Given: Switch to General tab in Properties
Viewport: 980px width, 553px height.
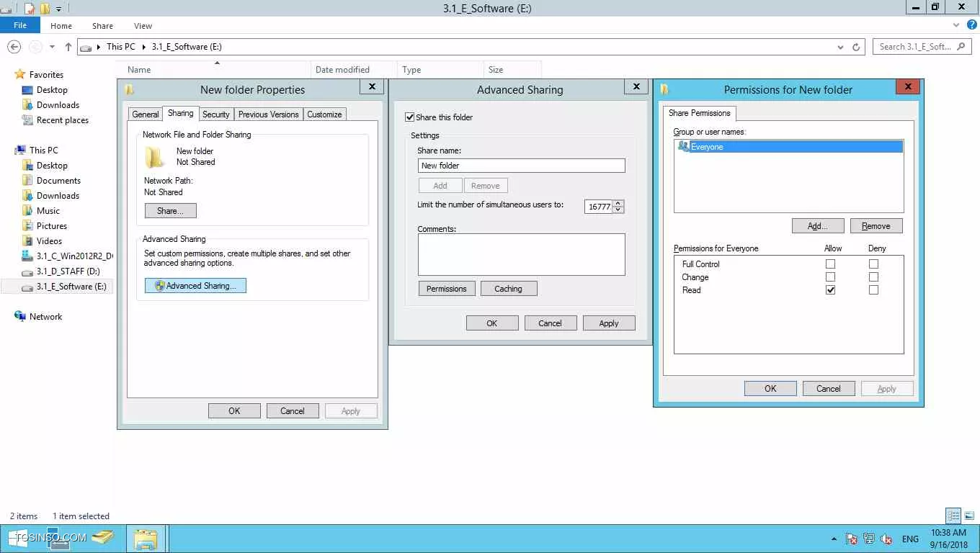Looking at the screenshot, I should (145, 114).
